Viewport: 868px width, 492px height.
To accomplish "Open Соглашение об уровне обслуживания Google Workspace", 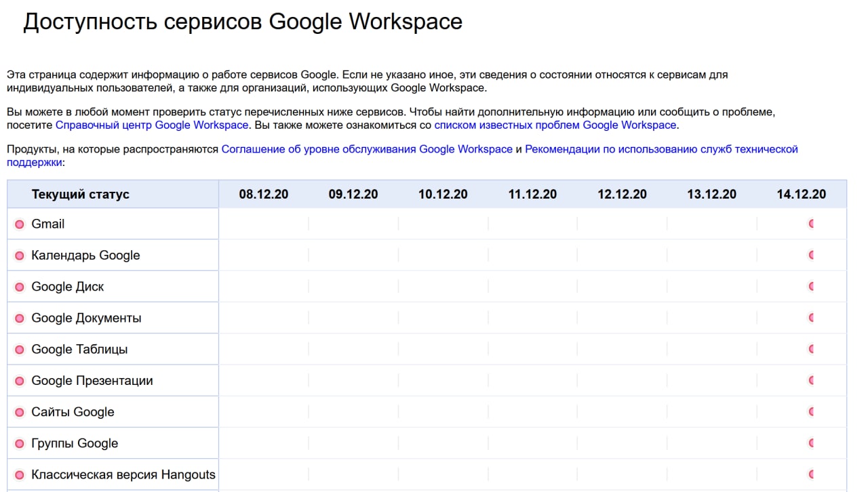I will click(x=367, y=149).
